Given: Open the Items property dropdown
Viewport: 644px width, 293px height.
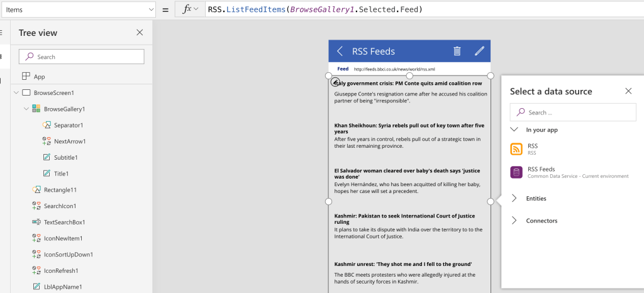Looking at the screenshot, I should click(x=78, y=9).
